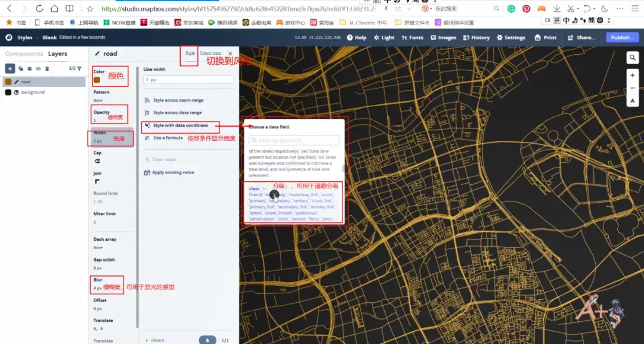This screenshot has width=644, height=344.
Task: Select the Blur property
Action: tap(113, 284)
